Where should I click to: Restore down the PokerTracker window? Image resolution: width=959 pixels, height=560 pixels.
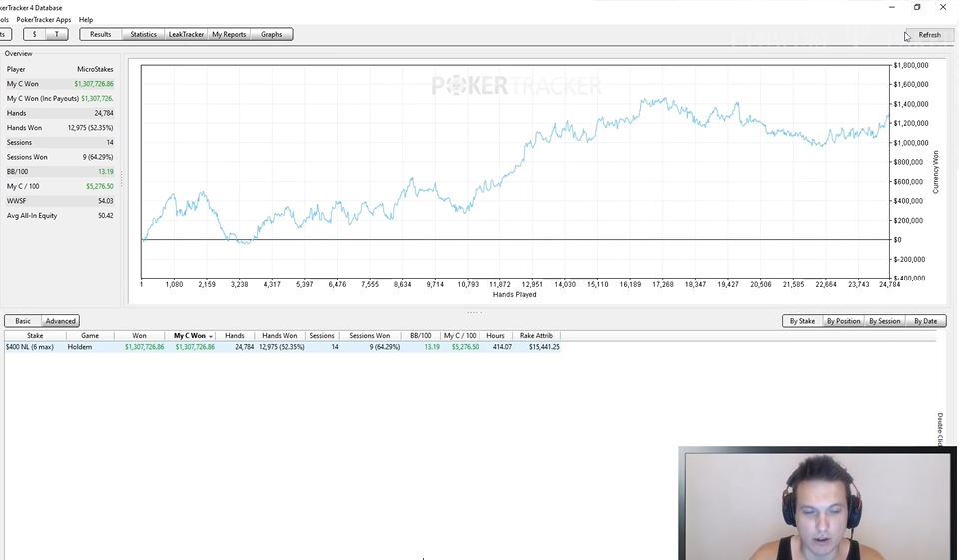pyautogui.click(x=917, y=7)
